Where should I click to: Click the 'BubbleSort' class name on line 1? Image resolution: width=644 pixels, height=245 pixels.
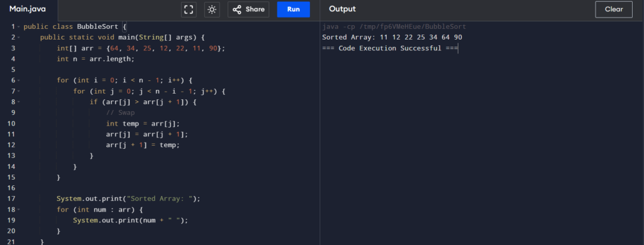tap(97, 26)
